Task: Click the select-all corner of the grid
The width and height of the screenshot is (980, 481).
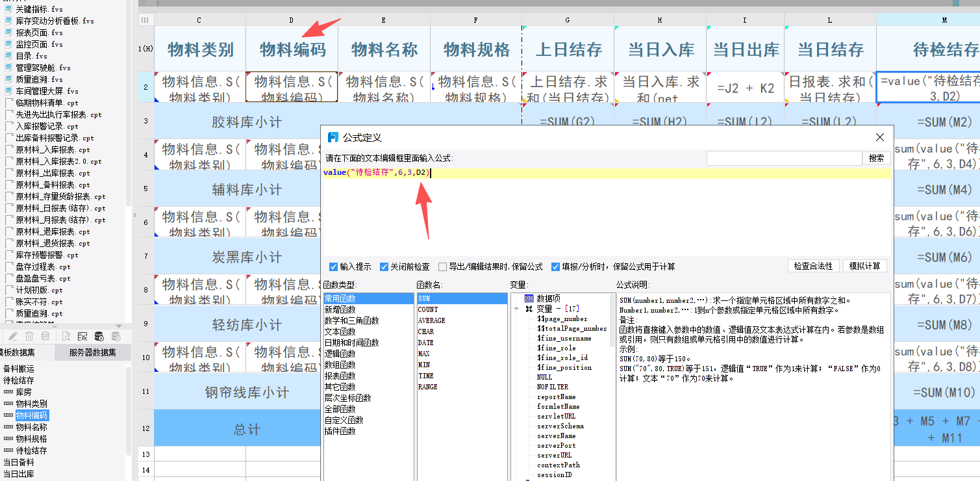Action: tap(146, 20)
